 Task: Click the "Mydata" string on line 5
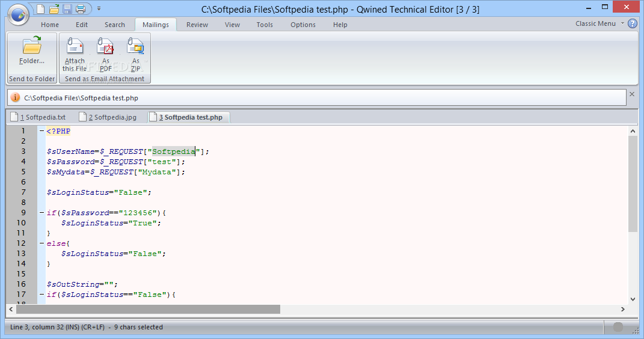[157, 172]
